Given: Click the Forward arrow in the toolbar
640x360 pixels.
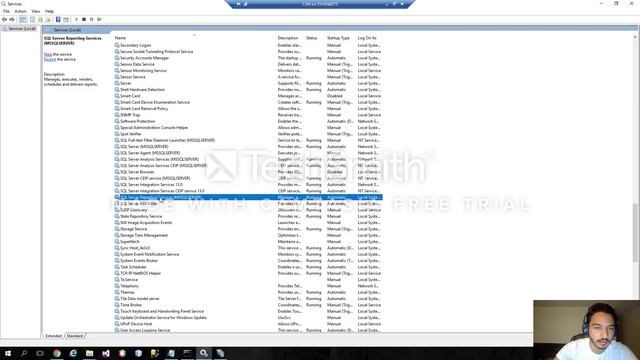Looking at the screenshot, I should [12, 19].
